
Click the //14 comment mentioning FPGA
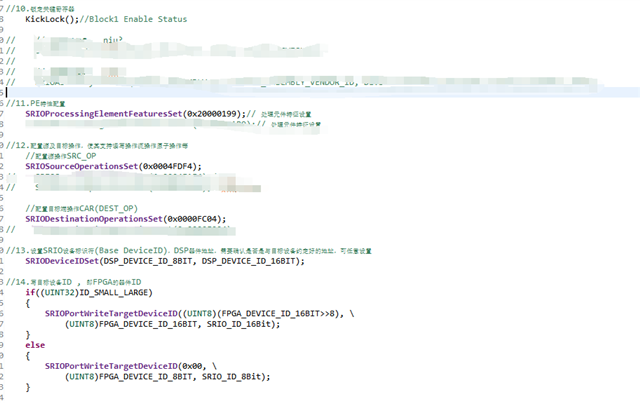pos(73,282)
